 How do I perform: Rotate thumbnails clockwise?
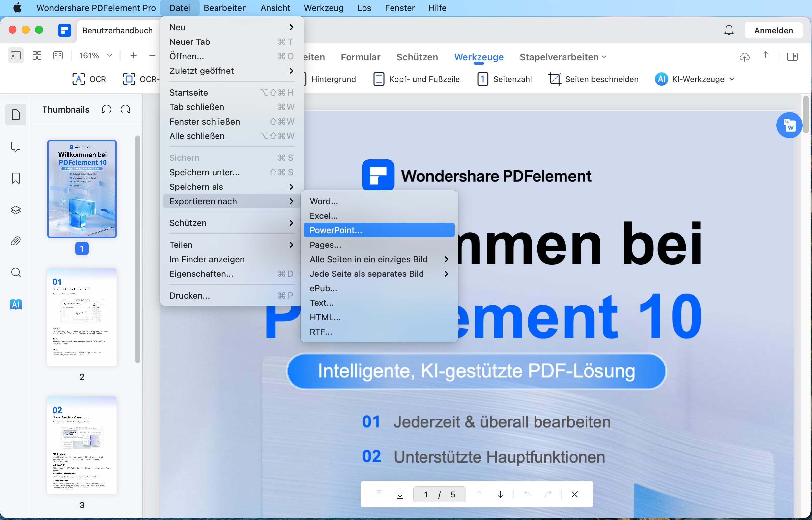pyautogui.click(x=126, y=109)
